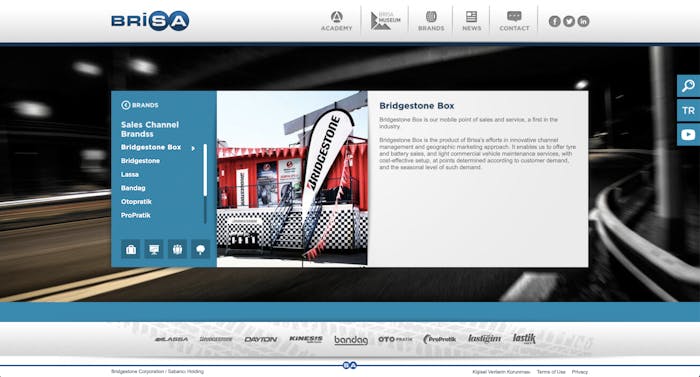Image resolution: width=700 pixels, height=377 pixels.
Task: Go back using the Brands arrow link
Action: [140, 105]
